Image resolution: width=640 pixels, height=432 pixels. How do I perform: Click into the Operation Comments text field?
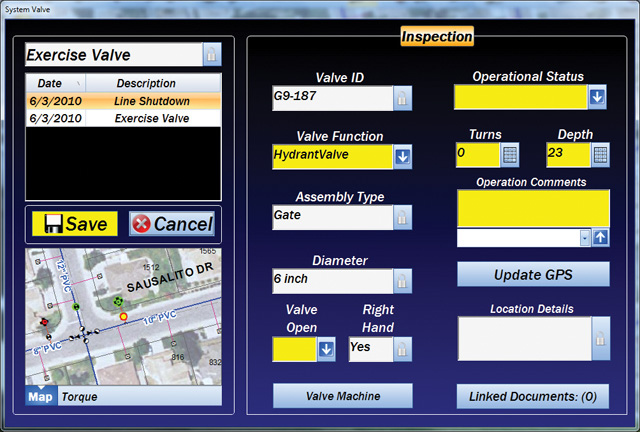coord(533,208)
